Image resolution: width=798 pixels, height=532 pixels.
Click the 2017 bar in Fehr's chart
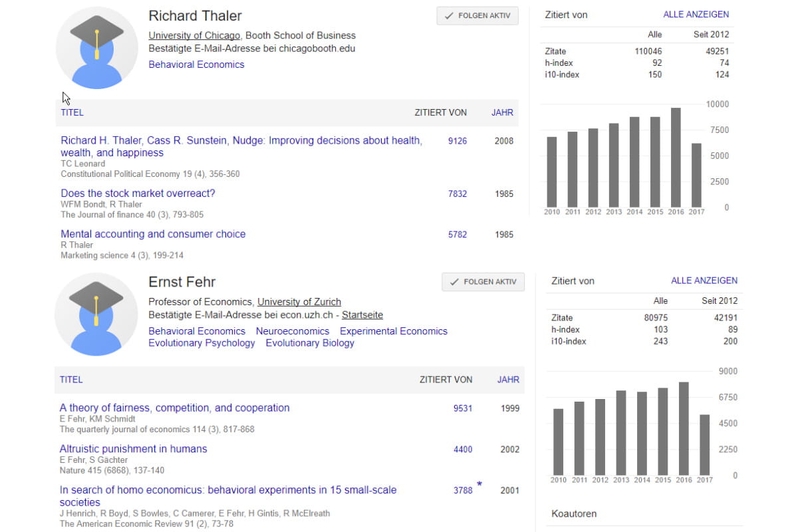coord(704,445)
